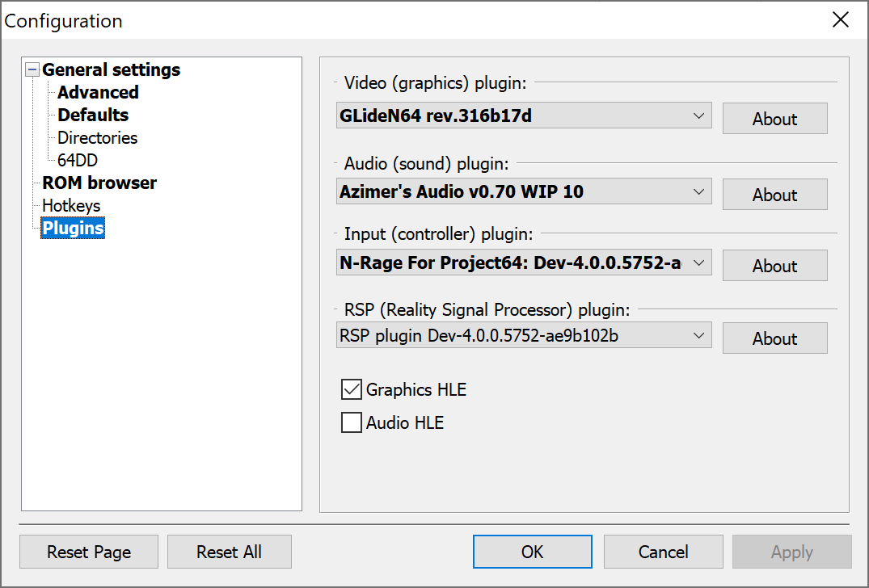Enable the Audio HLE checkbox
869x588 pixels.
(351, 422)
